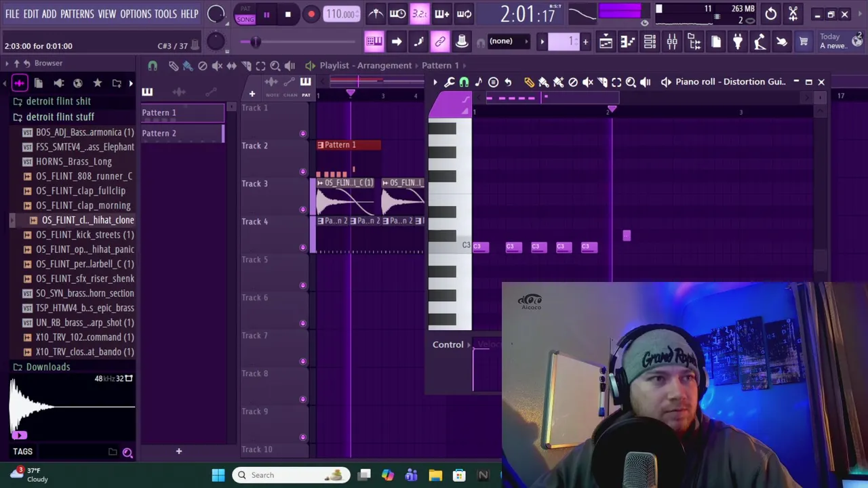
Task: Open the Piano roll view icon
Action: point(627,42)
